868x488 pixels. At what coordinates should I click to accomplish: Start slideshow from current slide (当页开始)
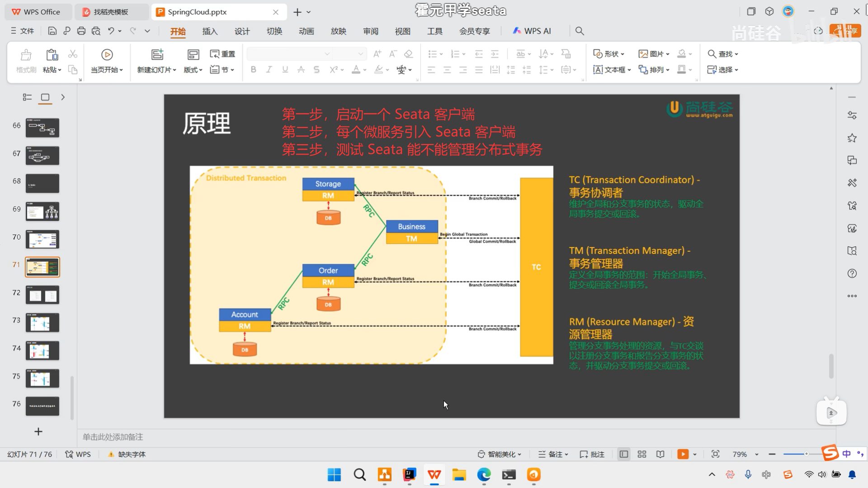[x=107, y=61]
